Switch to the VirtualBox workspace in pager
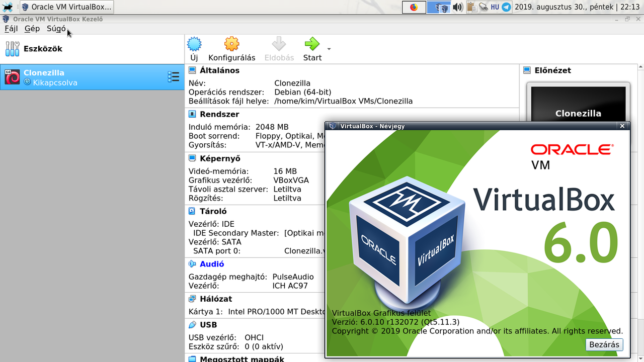This screenshot has height=362, width=644. (x=439, y=7)
